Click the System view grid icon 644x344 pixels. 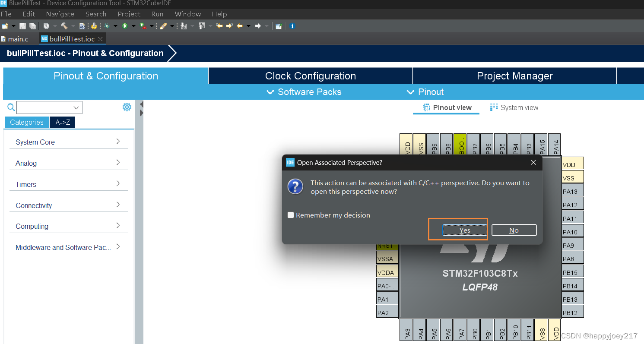coord(494,107)
